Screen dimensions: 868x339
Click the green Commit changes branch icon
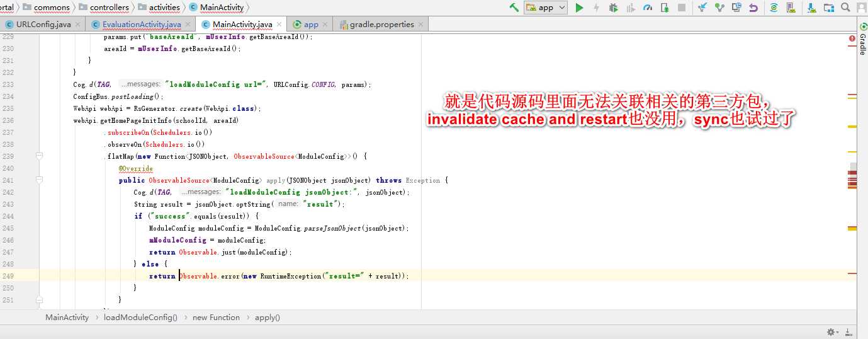pos(719,8)
